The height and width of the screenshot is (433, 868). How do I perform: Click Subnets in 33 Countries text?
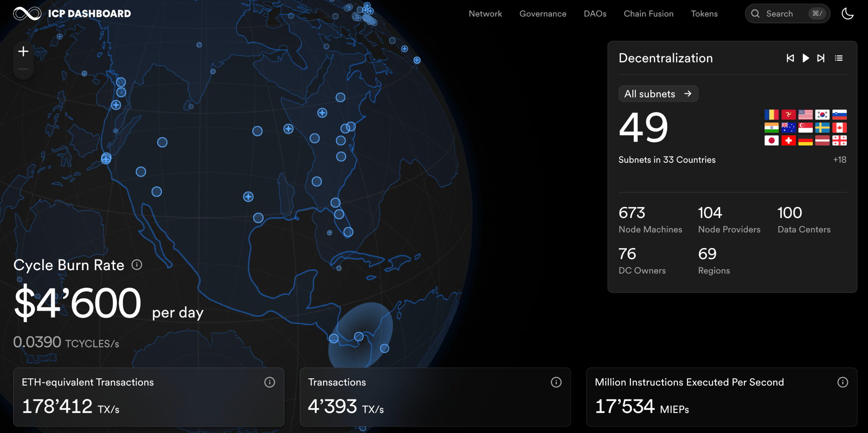tap(667, 160)
